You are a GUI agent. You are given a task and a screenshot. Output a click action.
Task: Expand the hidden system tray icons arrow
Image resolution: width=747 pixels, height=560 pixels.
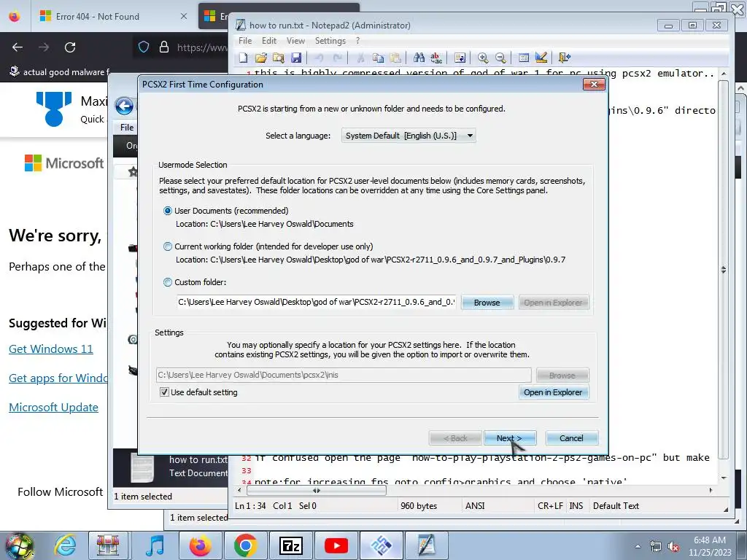click(x=638, y=546)
